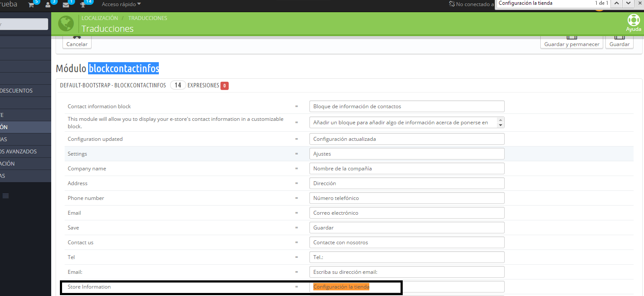
Task: Click the Localización breadcrumb link
Action: [99, 18]
